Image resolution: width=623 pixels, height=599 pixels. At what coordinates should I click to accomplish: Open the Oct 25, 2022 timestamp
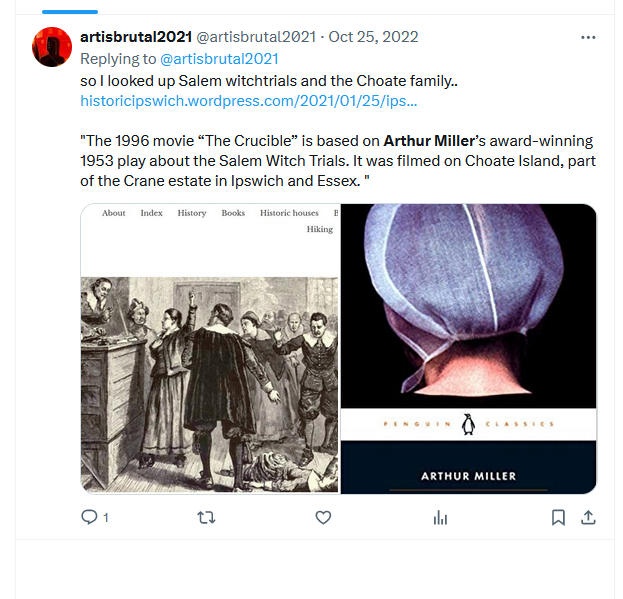pos(373,37)
